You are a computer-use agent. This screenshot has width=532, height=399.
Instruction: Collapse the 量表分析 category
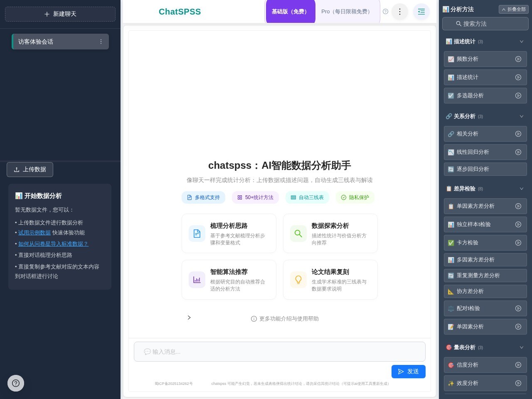(x=522, y=347)
